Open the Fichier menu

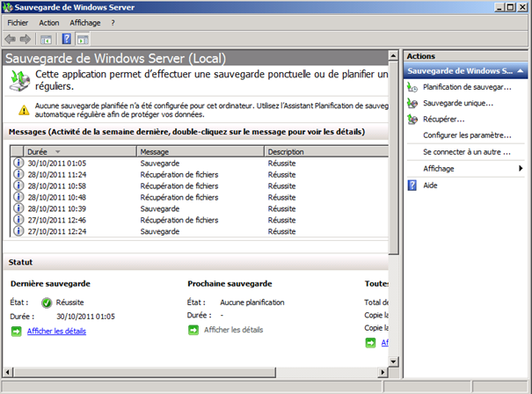point(18,23)
